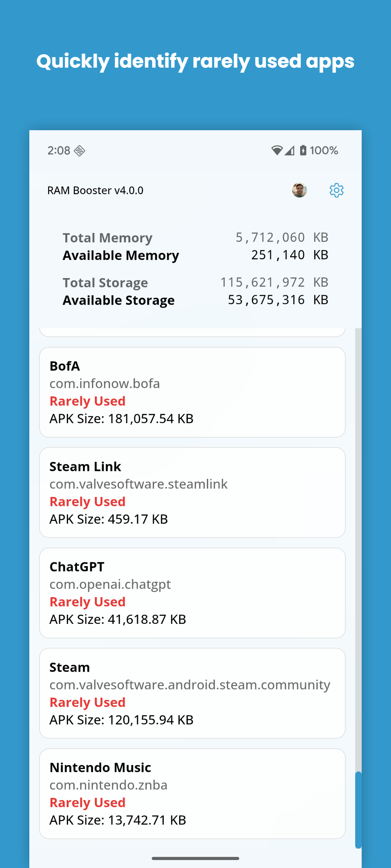Tap the battery charging icon
The width and height of the screenshot is (391, 868).
[303, 150]
